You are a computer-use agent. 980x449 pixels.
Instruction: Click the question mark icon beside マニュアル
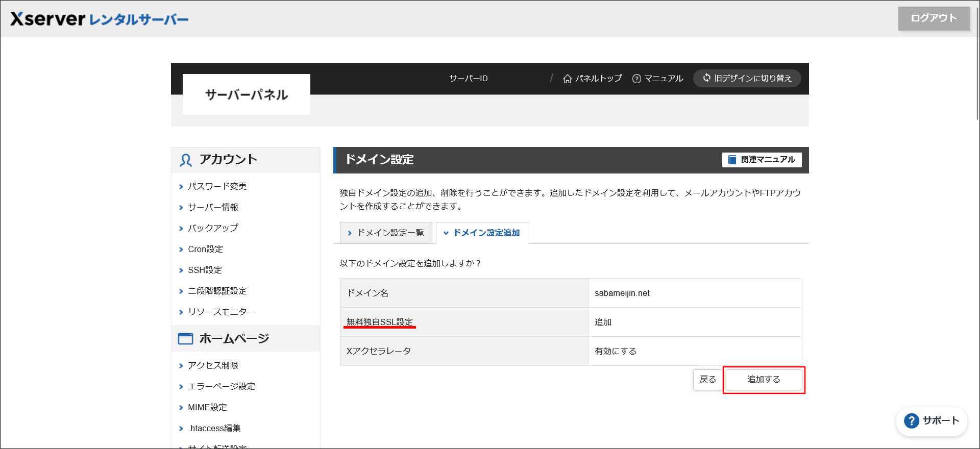(636, 79)
